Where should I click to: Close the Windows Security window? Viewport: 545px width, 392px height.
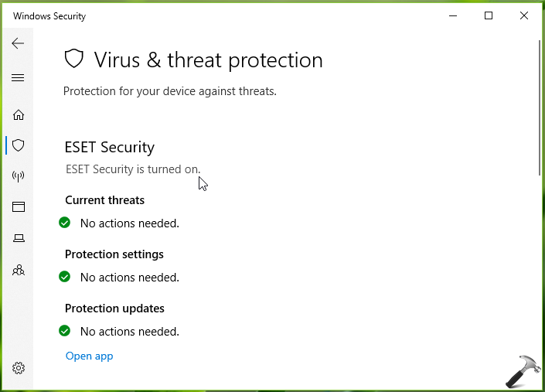click(x=524, y=15)
